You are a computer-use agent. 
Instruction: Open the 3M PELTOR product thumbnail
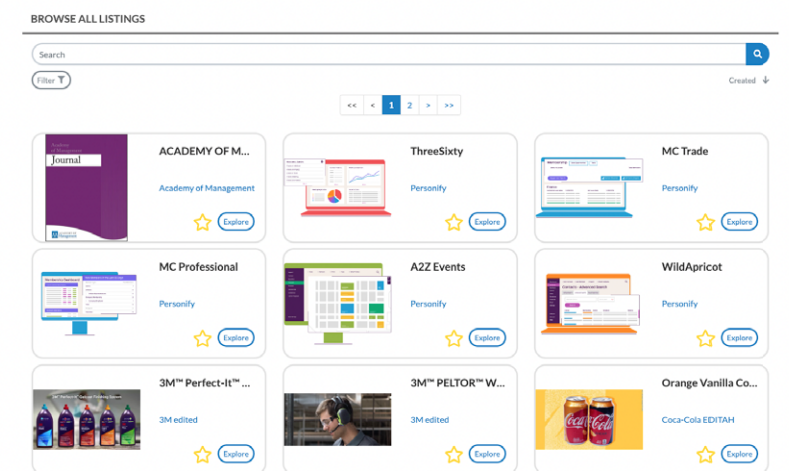337,418
